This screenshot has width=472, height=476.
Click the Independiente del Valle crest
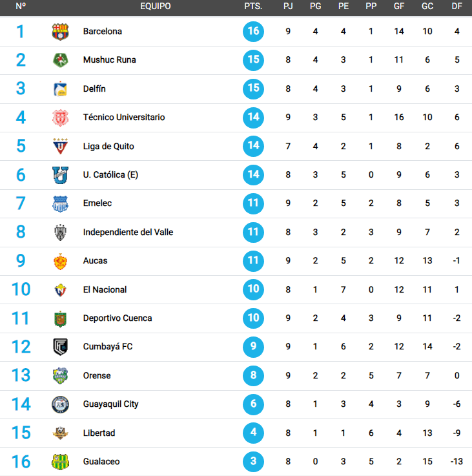[61, 233]
